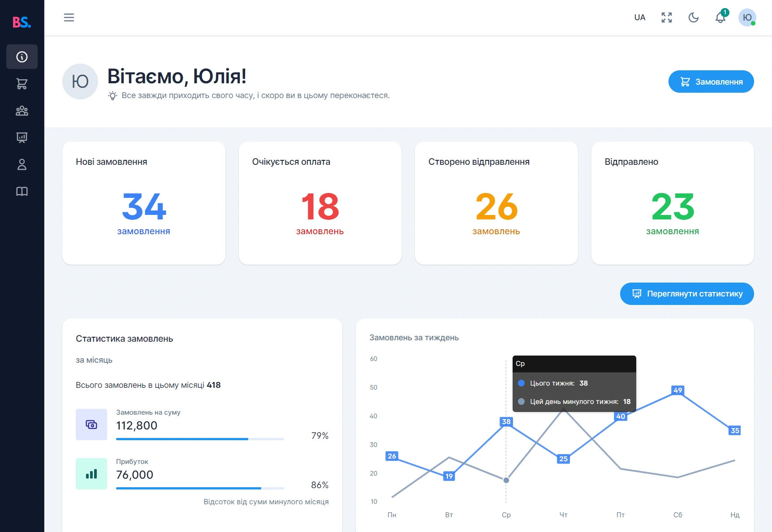Click the 40 data point on Friday

(x=621, y=416)
